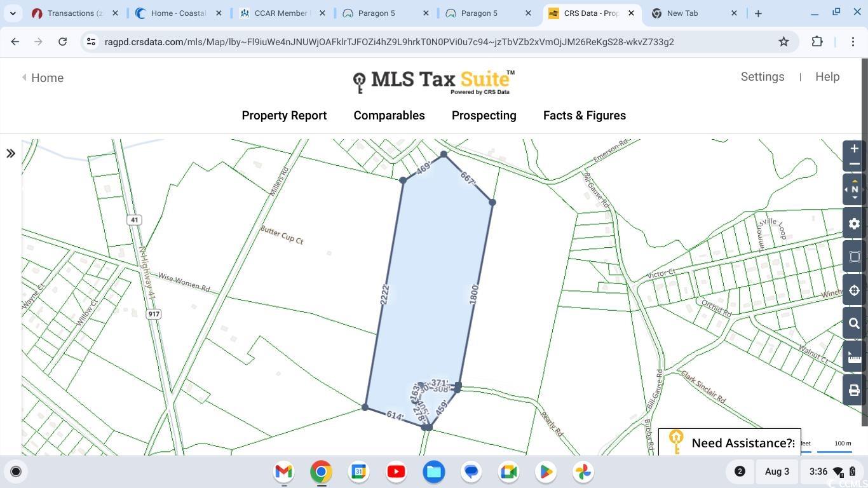Expand the left sidebar panel
868x488 pixels.
[11, 153]
